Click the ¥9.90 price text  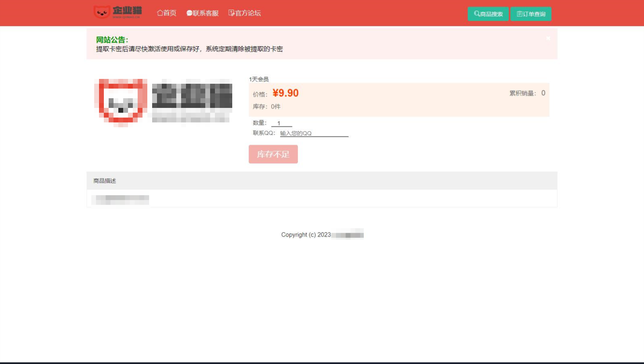(x=285, y=93)
